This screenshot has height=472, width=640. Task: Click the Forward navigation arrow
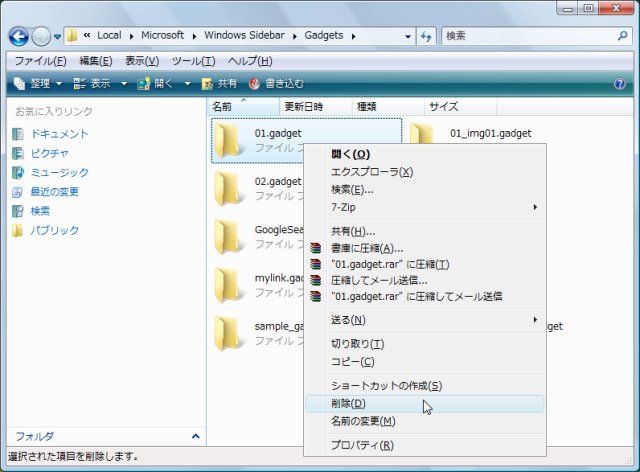click(x=41, y=37)
